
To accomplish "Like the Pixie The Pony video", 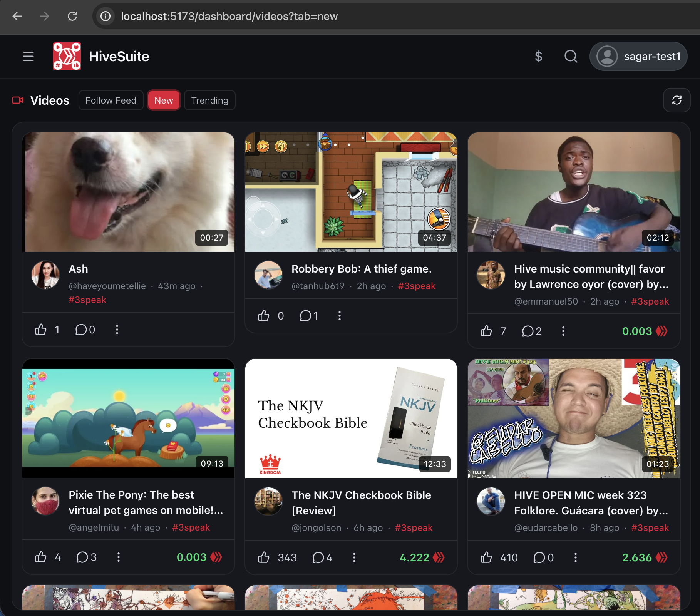I will [x=41, y=557].
